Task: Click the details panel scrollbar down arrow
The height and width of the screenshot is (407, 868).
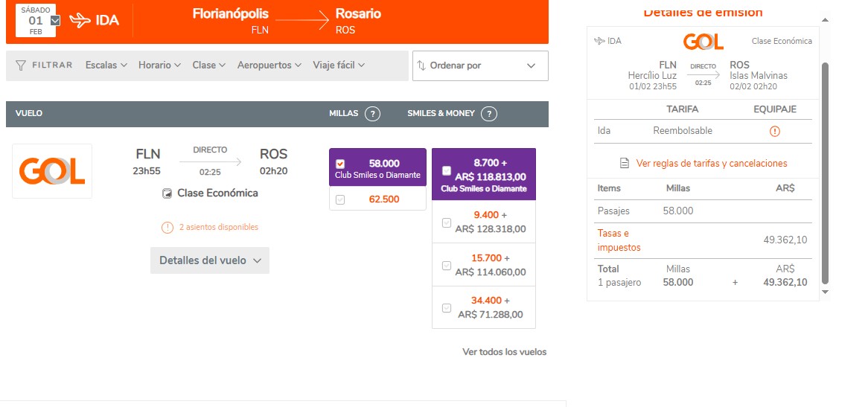Action: (x=824, y=292)
